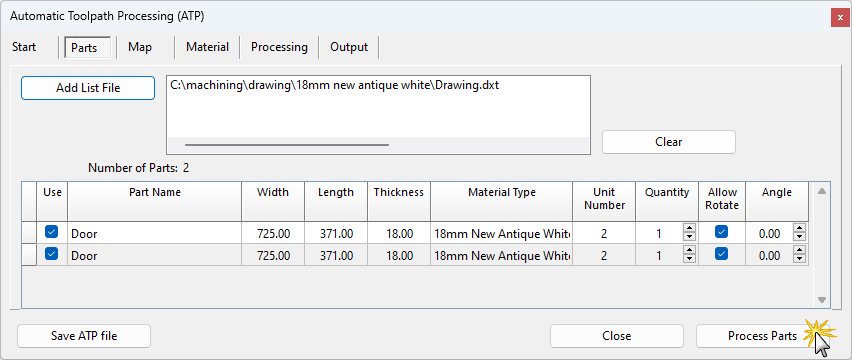Increase Quantity of the second Door row
Viewport: 852px width, 360px height.
coord(690,251)
